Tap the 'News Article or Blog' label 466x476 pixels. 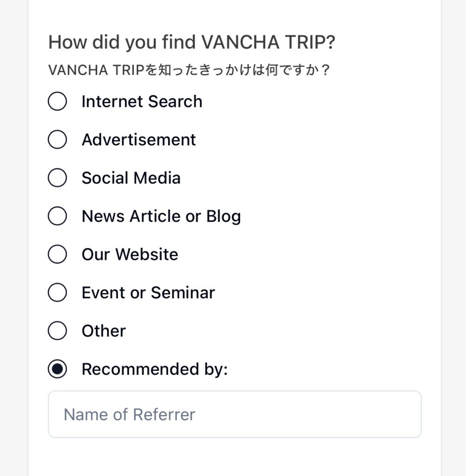click(161, 216)
